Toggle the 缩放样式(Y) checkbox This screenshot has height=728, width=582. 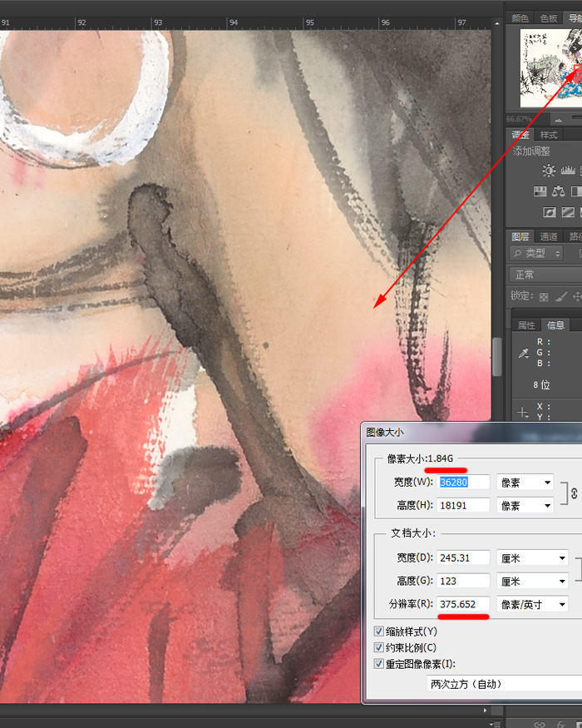click(379, 631)
